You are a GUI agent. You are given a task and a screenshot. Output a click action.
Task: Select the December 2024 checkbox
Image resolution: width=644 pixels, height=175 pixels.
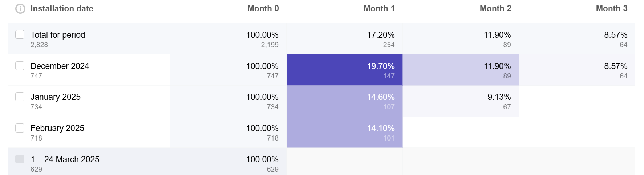pos(20,66)
